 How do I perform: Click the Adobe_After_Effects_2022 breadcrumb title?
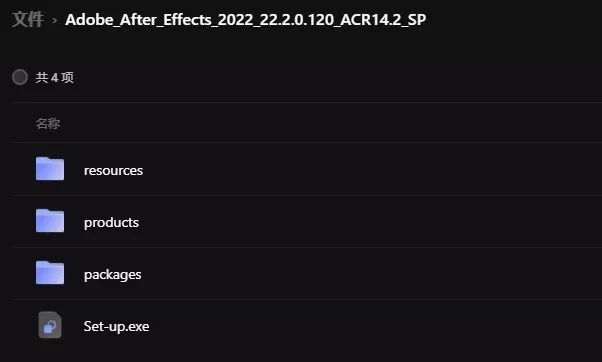(x=246, y=20)
